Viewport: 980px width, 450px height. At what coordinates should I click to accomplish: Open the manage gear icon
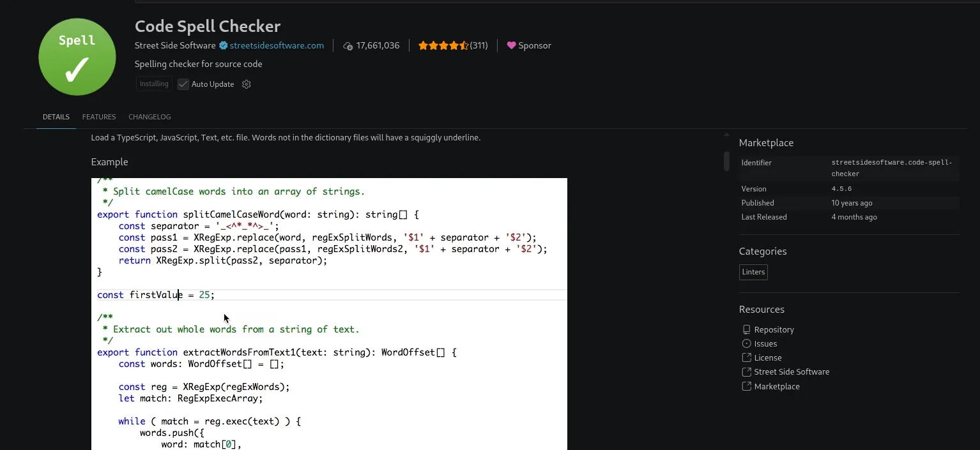[247, 84]
